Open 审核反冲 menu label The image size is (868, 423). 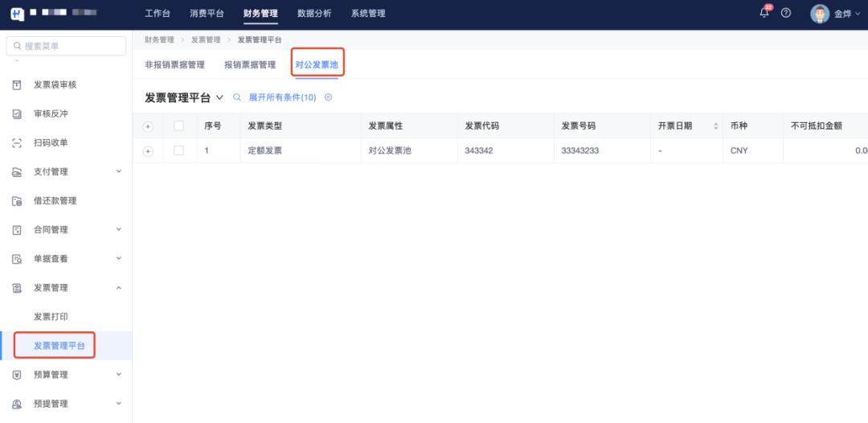tap(51, 113)
